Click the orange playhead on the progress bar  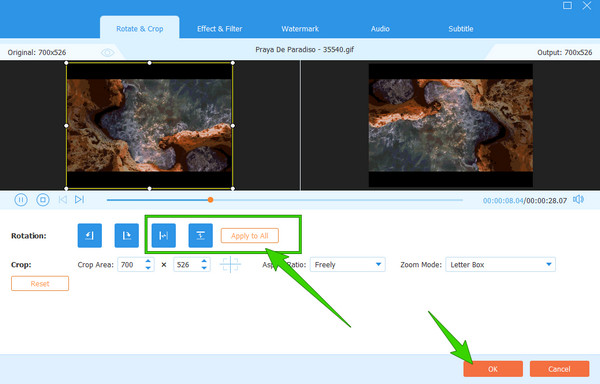pos(210,200)
